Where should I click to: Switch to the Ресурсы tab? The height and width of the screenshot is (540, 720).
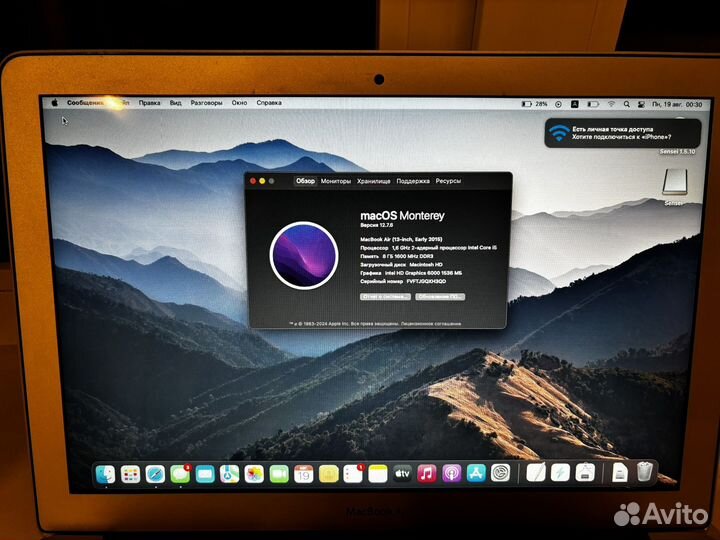pos(448,181)
